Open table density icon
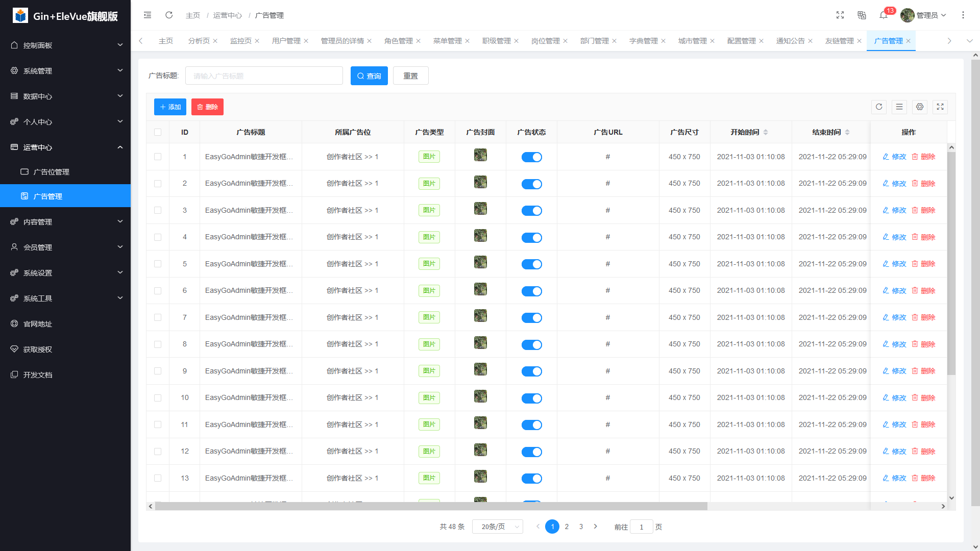 tap(899, 107)
